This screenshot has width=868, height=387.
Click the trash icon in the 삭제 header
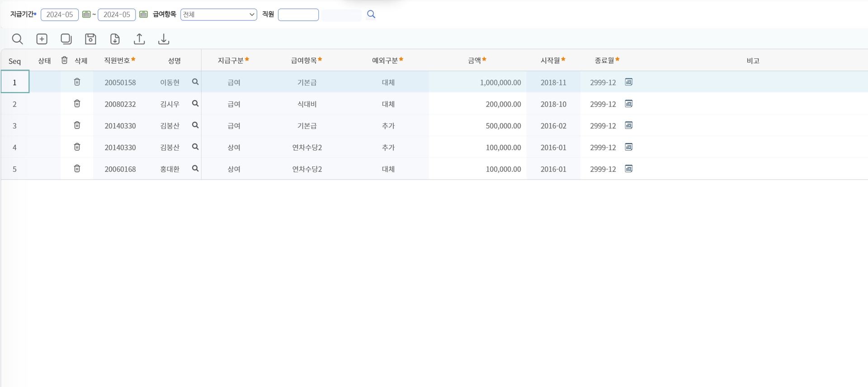click(x=65, y=60)
